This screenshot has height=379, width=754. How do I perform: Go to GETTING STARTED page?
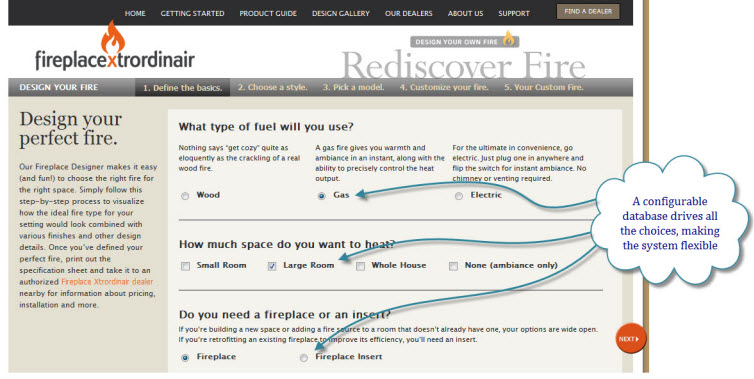[192, 13]
